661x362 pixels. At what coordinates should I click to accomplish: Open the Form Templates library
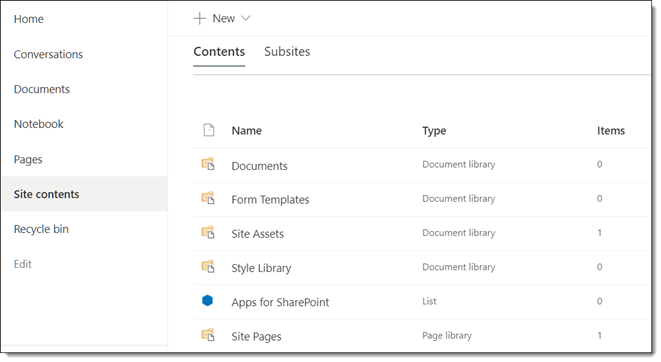(x=270, y=200)
